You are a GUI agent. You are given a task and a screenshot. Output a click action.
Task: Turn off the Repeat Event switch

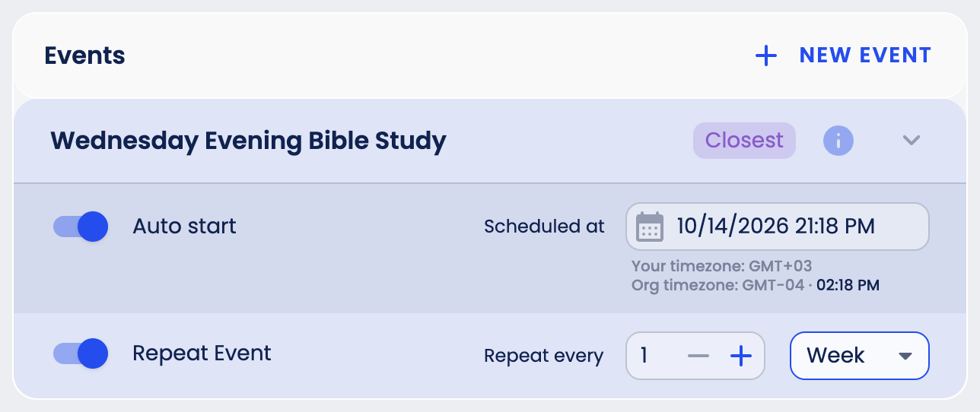pyautogui.click(x=81, y=353)
